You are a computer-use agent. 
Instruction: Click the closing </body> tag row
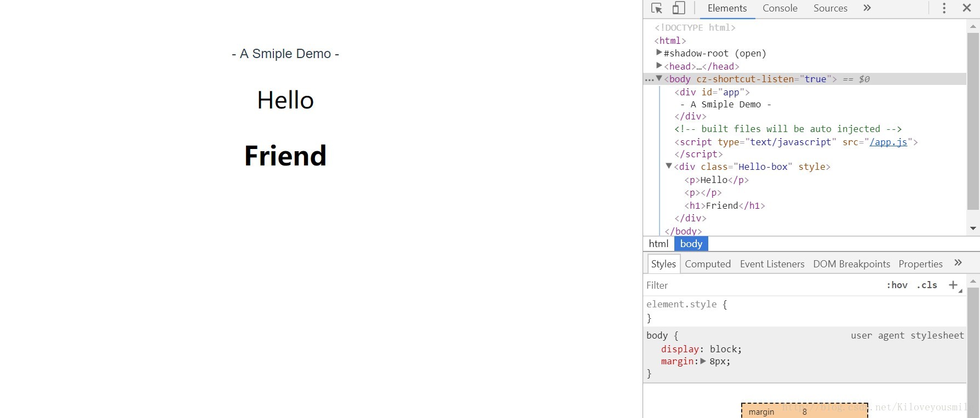(x=683, y=231)
